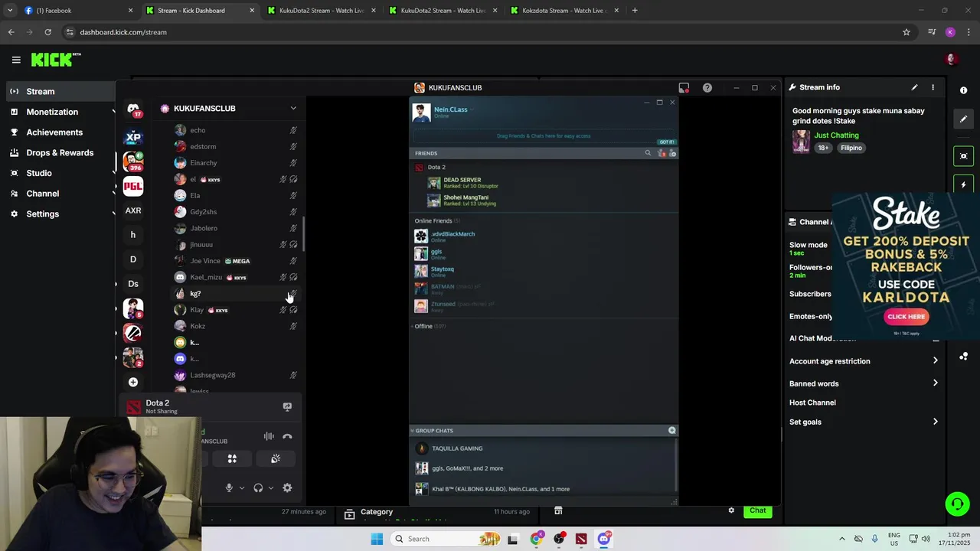
Task: Open the Kick hamburger menu
Action: [x=16, y=60]
